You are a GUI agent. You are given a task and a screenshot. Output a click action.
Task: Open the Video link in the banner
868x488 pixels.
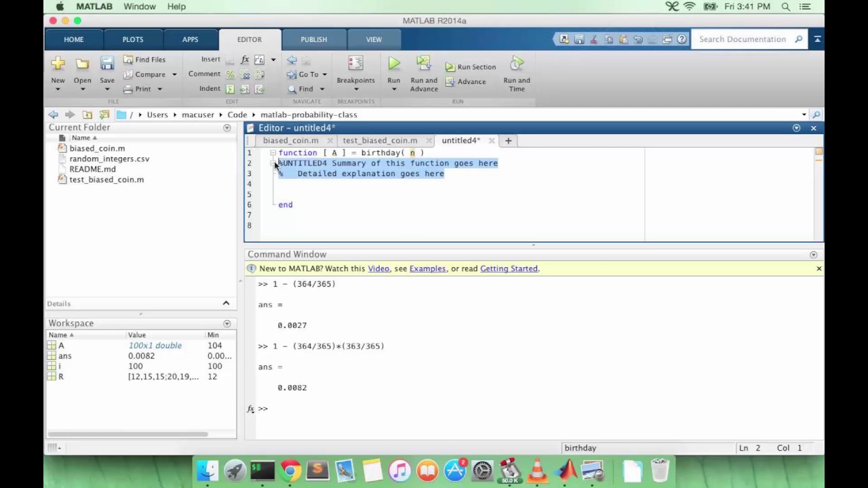tap(378, 268)
